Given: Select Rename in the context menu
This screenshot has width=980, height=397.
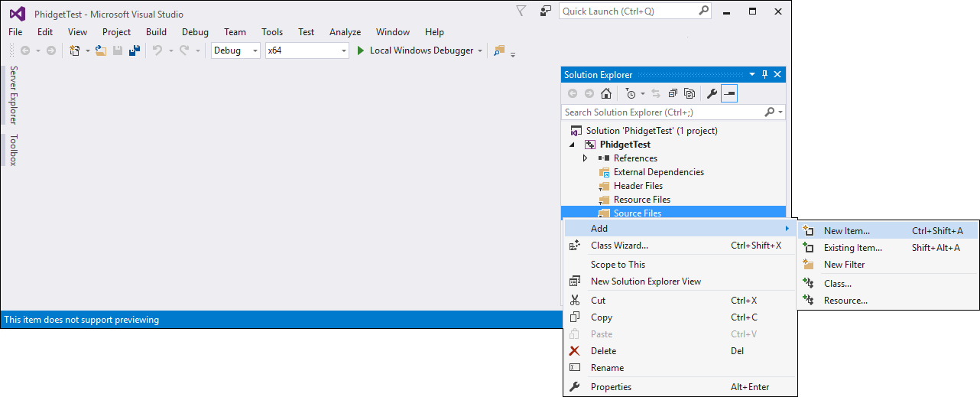Looking at the screenshot, I should click(680, 368).
